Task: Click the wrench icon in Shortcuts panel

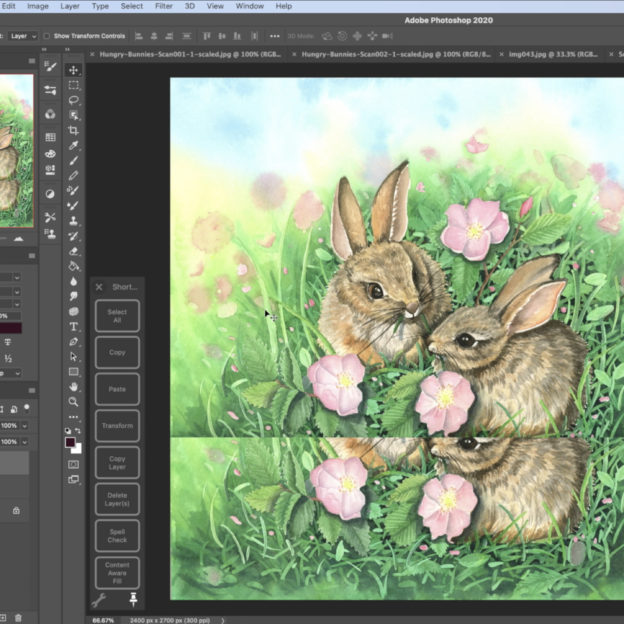Action: pos(99,600)
